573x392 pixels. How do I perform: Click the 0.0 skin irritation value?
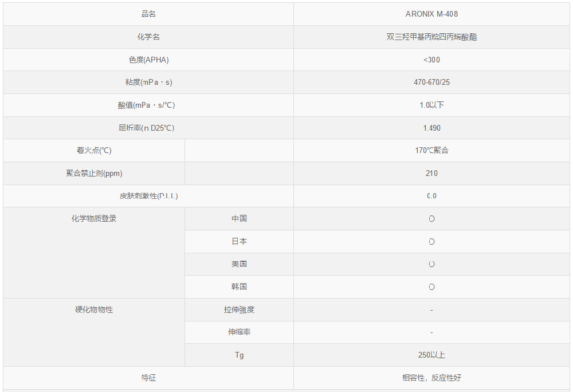[431, 196]
